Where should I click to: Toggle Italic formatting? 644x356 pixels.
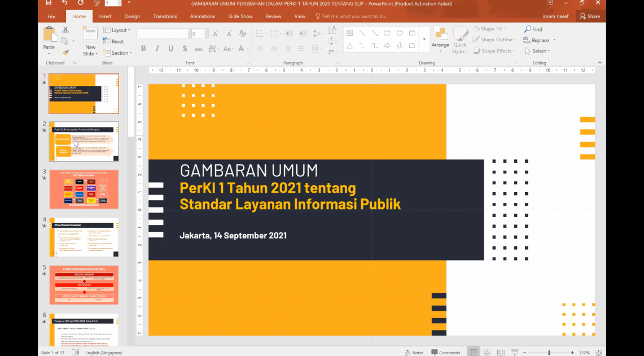coord(157,49)
